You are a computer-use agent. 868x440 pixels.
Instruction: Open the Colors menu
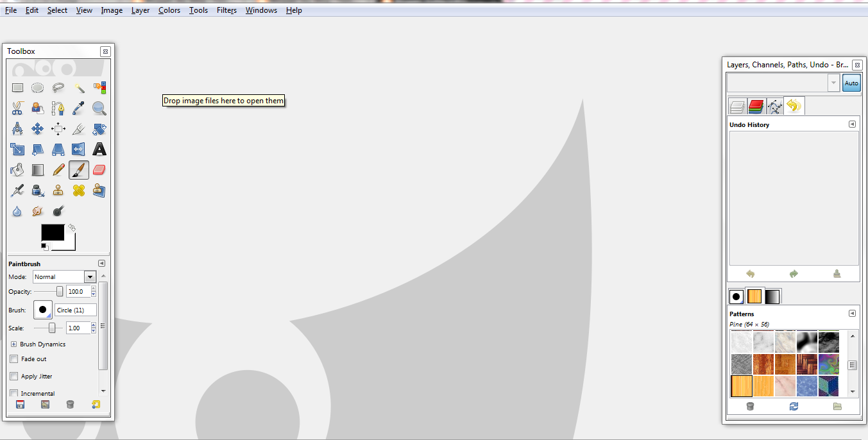pos(169,10)
